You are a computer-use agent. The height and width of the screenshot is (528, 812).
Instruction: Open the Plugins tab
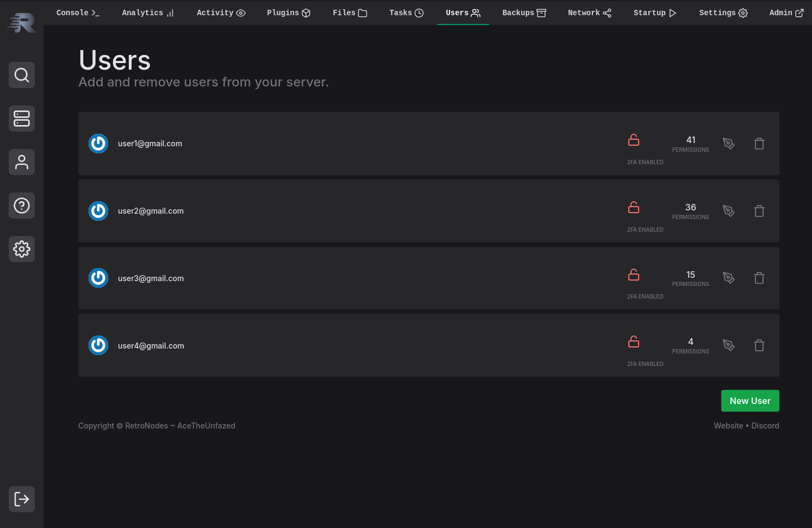tap(289, 13)
